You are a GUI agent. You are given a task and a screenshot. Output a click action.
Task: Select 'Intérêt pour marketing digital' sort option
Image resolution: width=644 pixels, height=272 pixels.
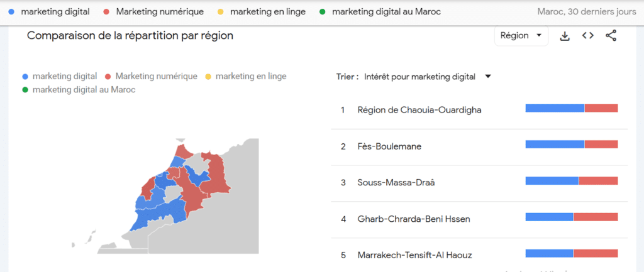point(419,77)
